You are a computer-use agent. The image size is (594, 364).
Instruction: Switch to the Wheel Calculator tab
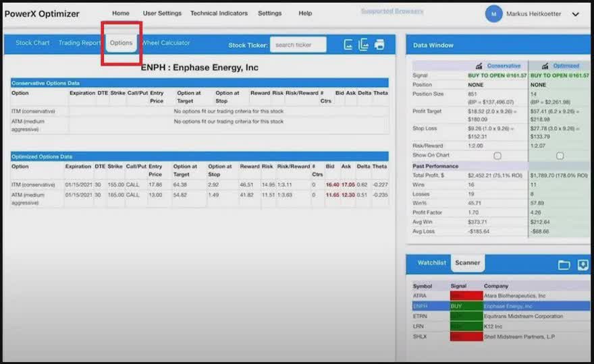coord(166,42)
